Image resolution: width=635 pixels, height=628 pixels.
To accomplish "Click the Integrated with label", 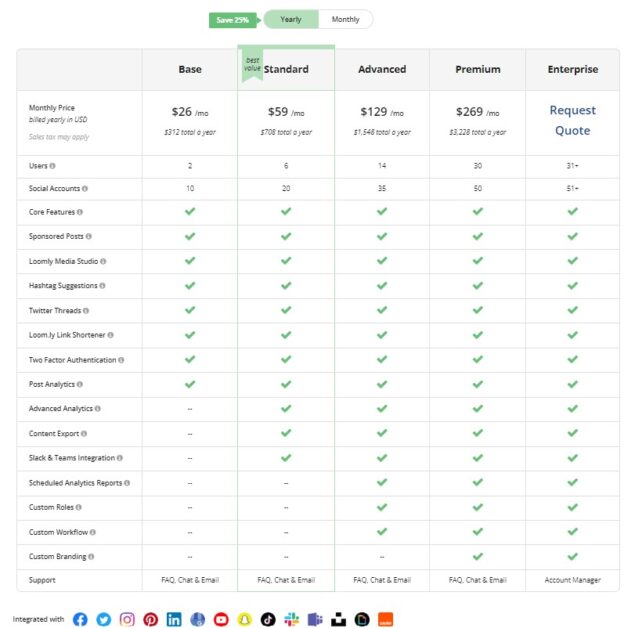I will 38,619.
